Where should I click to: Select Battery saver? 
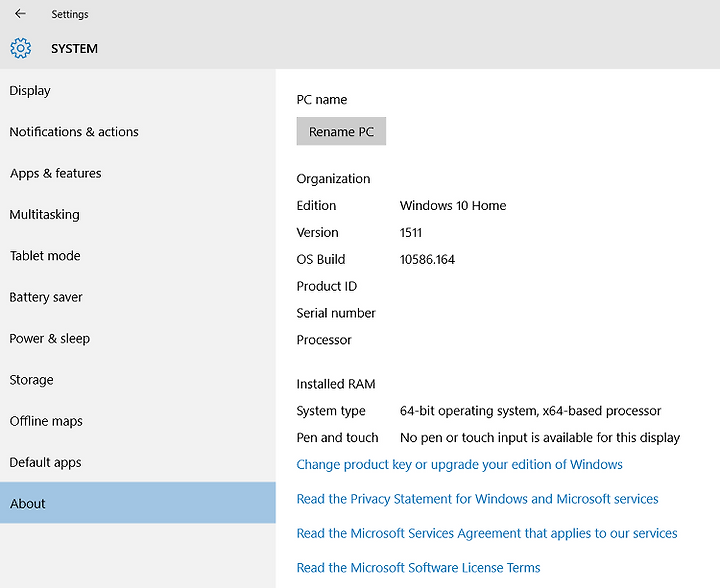pyautogui.click(x=138, y=297)
